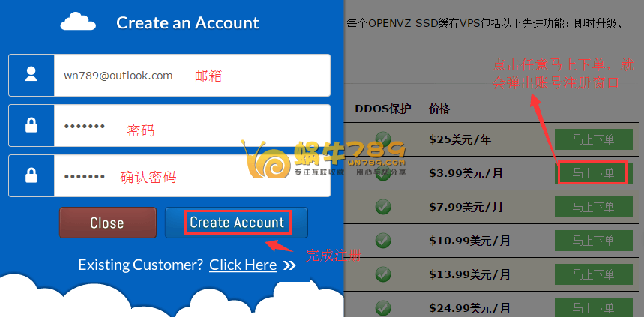Click green checkmark in $10.99 row
This screenshot has width=644, height=317.
(383, 240)
